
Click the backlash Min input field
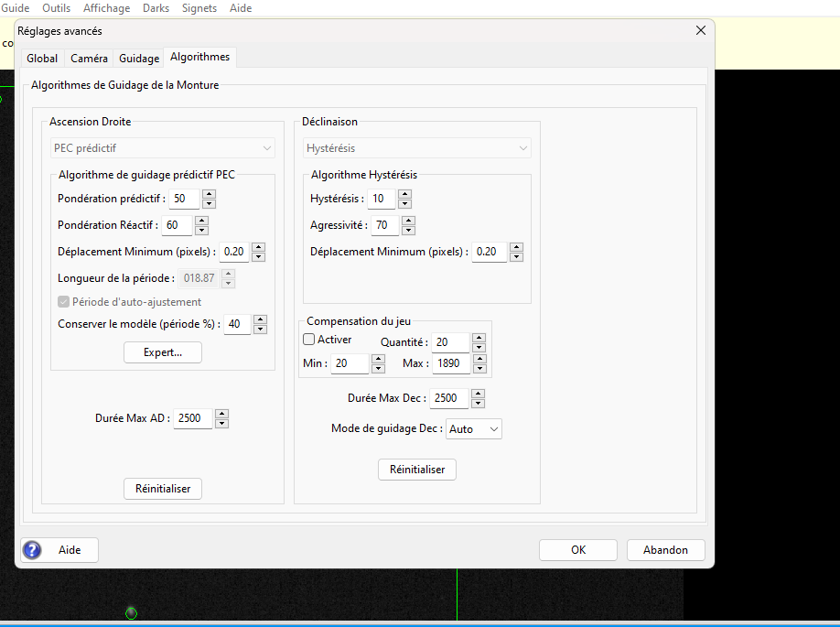(x=350, y=363)
